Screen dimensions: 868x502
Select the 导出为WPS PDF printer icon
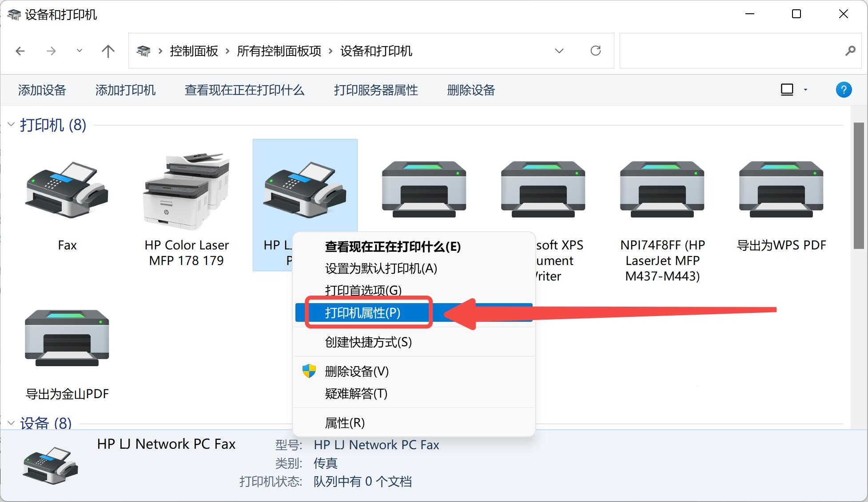tap(781, 190)
